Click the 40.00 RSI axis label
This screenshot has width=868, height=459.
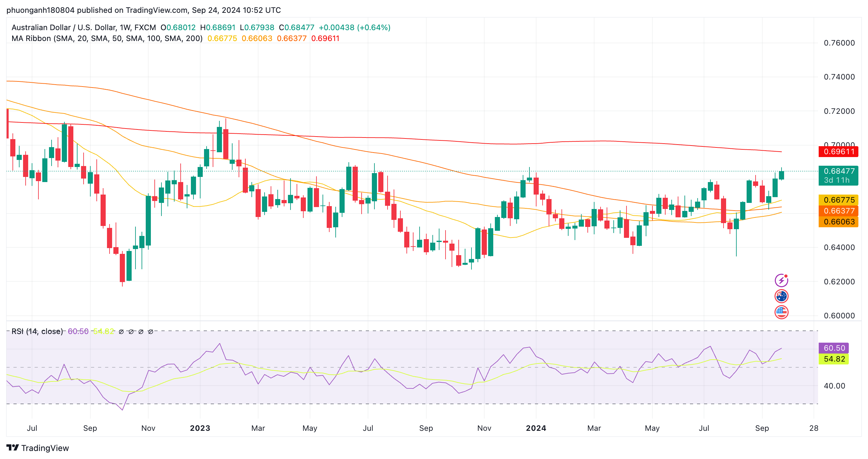834,386
